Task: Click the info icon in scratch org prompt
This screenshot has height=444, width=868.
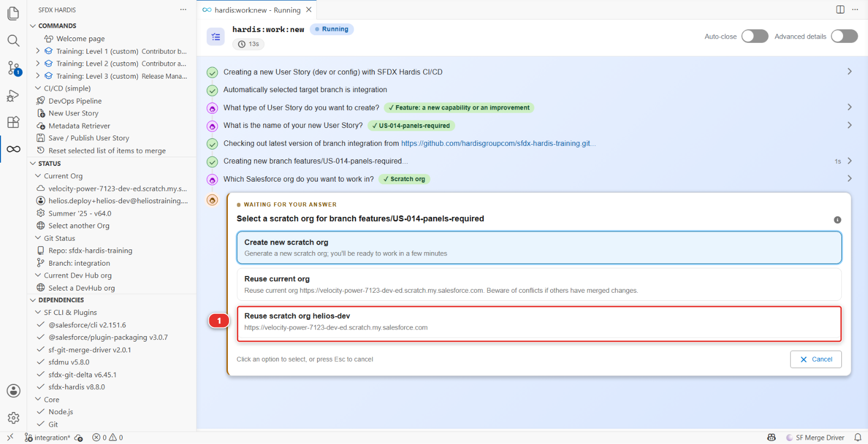Action: coord(838,220)
